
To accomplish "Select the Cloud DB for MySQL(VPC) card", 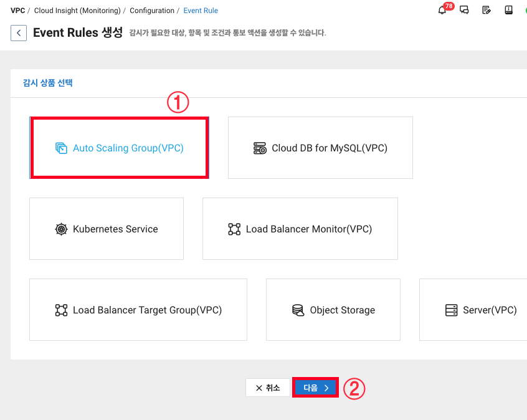I will 320,148.
